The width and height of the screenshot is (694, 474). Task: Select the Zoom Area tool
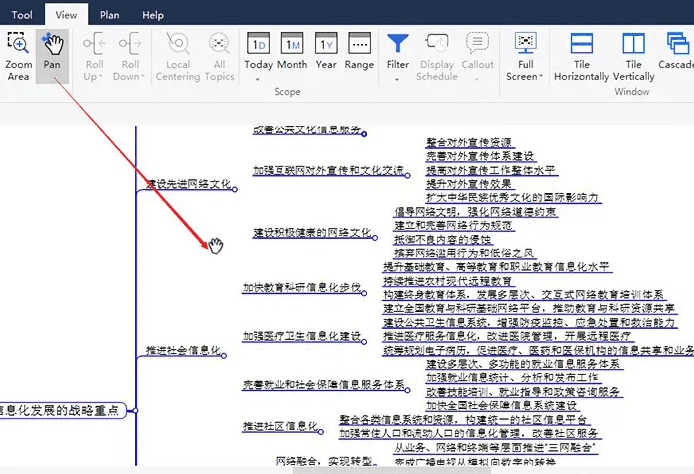pyautogui.click(x=18, y=55)
